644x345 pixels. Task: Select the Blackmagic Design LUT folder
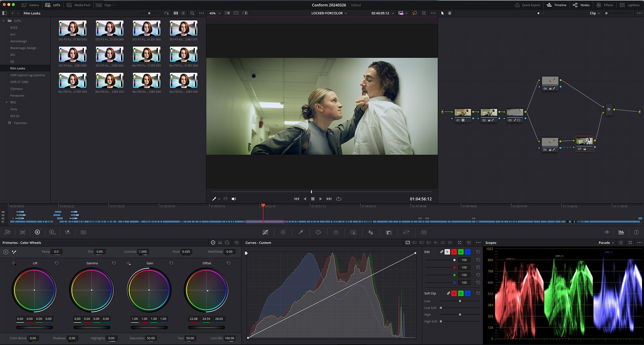tap(23, 48)
